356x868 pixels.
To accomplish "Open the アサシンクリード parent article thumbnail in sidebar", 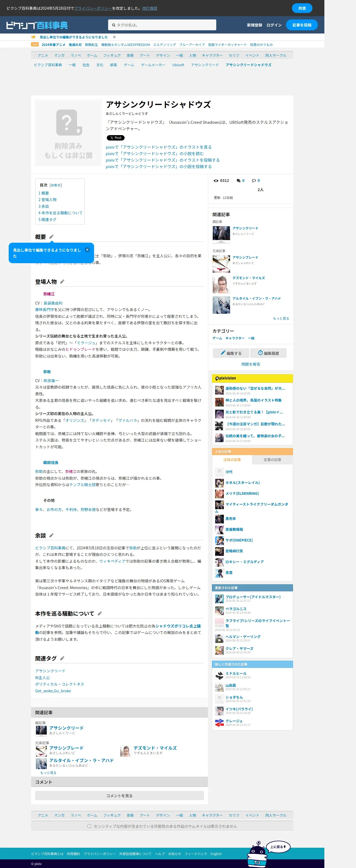I will pos(221,235).
